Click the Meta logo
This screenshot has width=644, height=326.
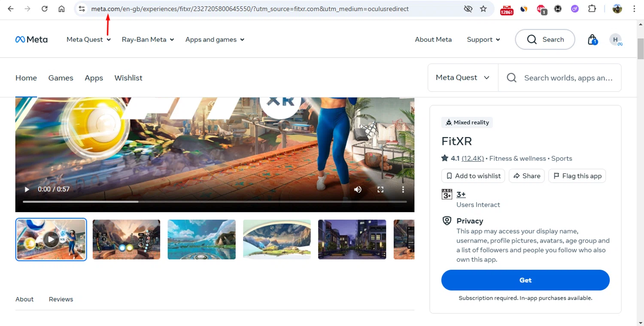click(31, 40)
